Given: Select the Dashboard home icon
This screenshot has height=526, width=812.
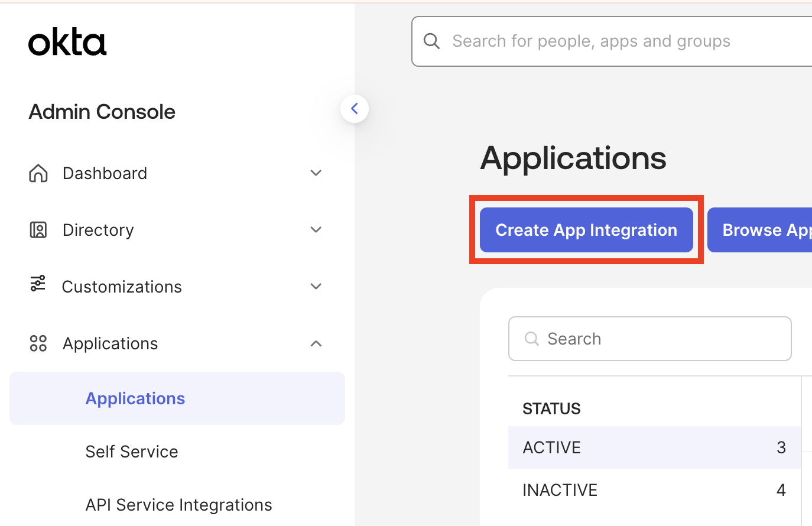Looking at the screenshot, I should (37, 173).
